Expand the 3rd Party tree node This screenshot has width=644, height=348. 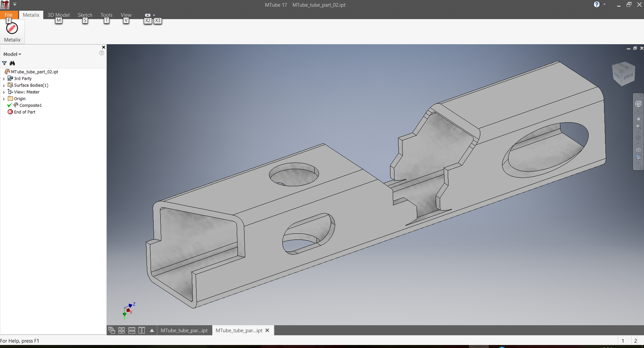coord(4,79)
